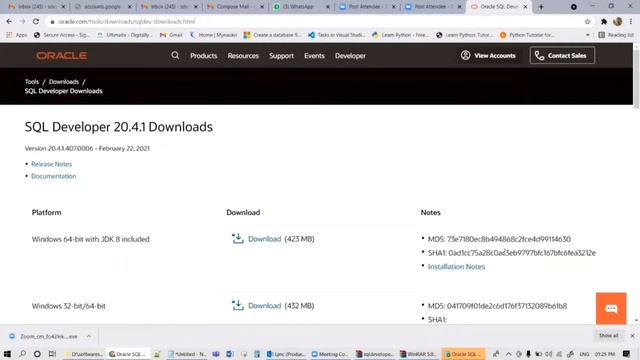This screenshot has width=640, height=360.
Task: Close the downloads bar
Action: 632,336
